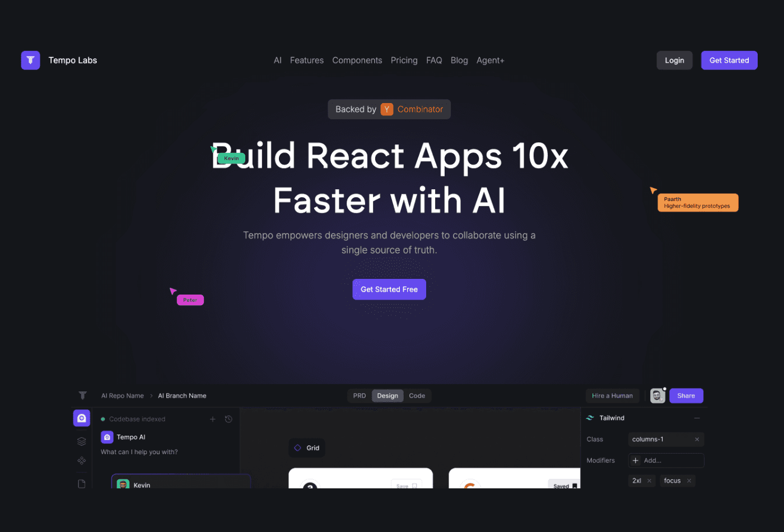Select the 2xl modifier chip

click(642, 481)
